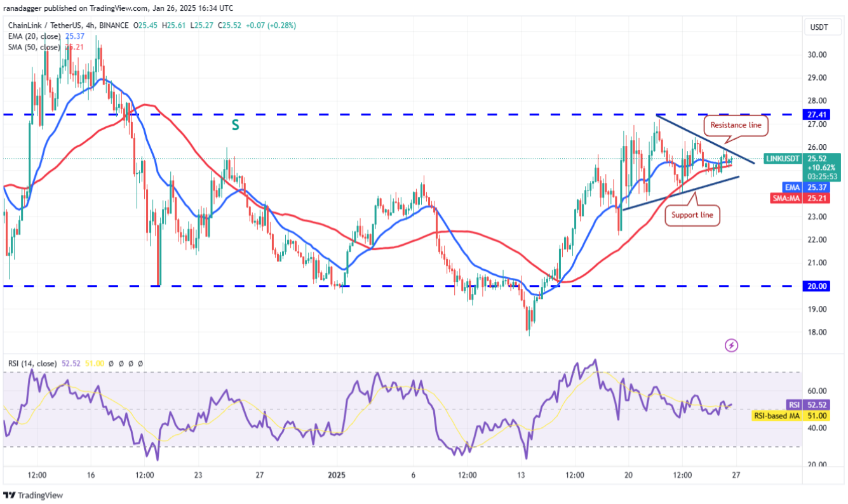This screenshot has width=848, height=504.
Task: Click the green S marker on the chart
Action: point(235,125)
